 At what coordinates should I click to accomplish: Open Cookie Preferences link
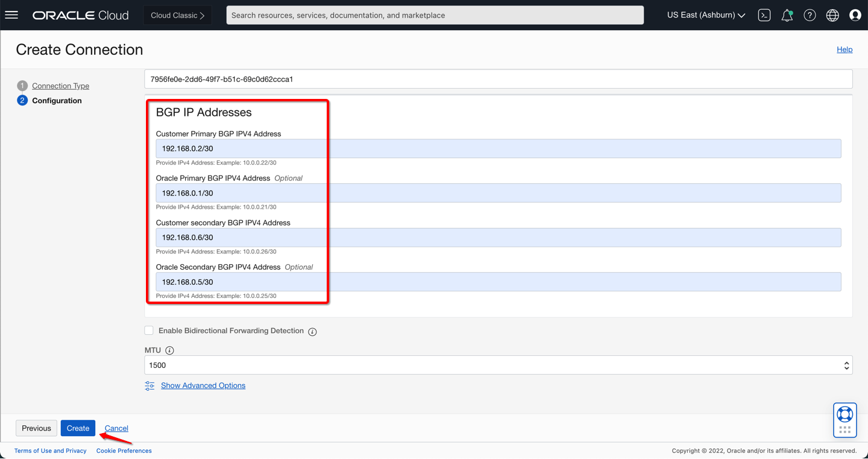point(124,451)
